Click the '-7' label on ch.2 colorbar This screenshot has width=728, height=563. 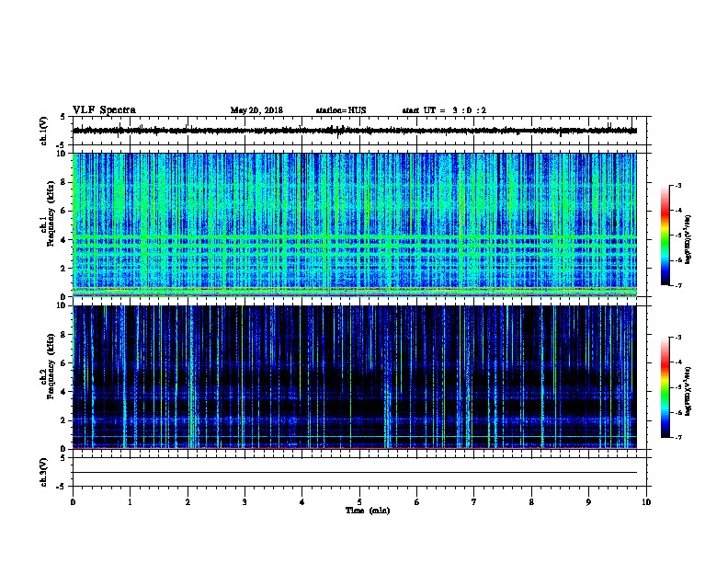pos(678,438)
